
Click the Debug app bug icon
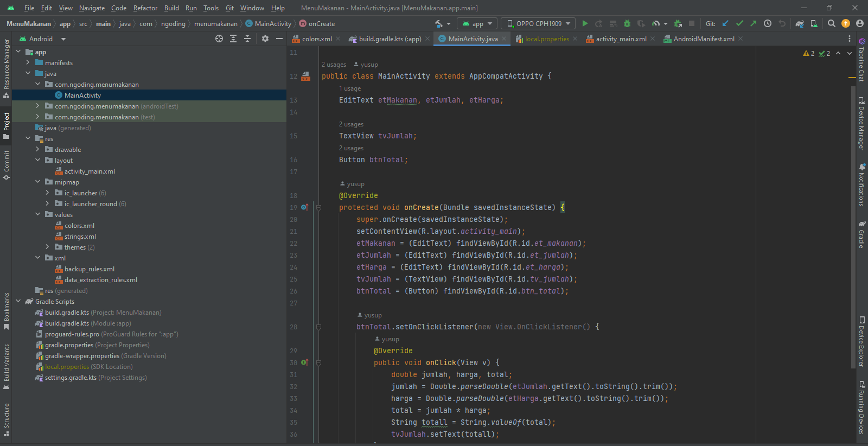[627, 23]
